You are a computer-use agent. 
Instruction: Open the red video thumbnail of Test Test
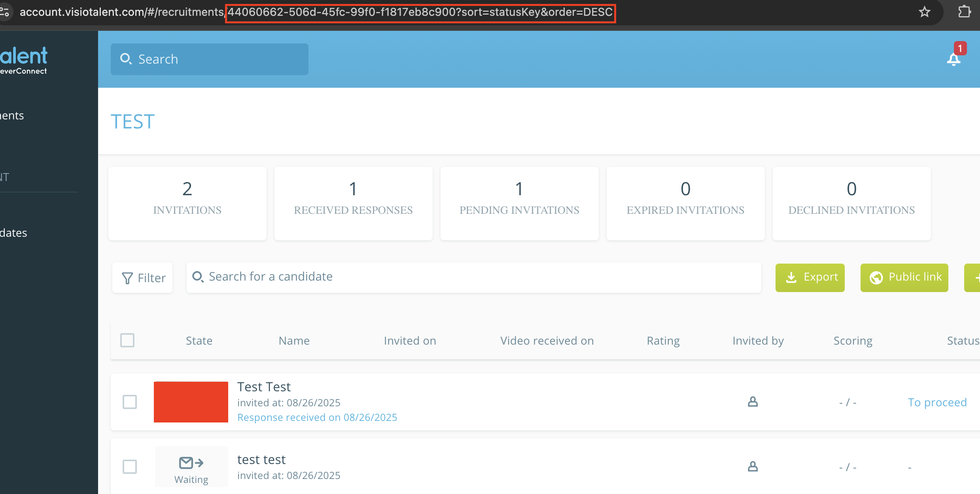[x=191, y=402]
